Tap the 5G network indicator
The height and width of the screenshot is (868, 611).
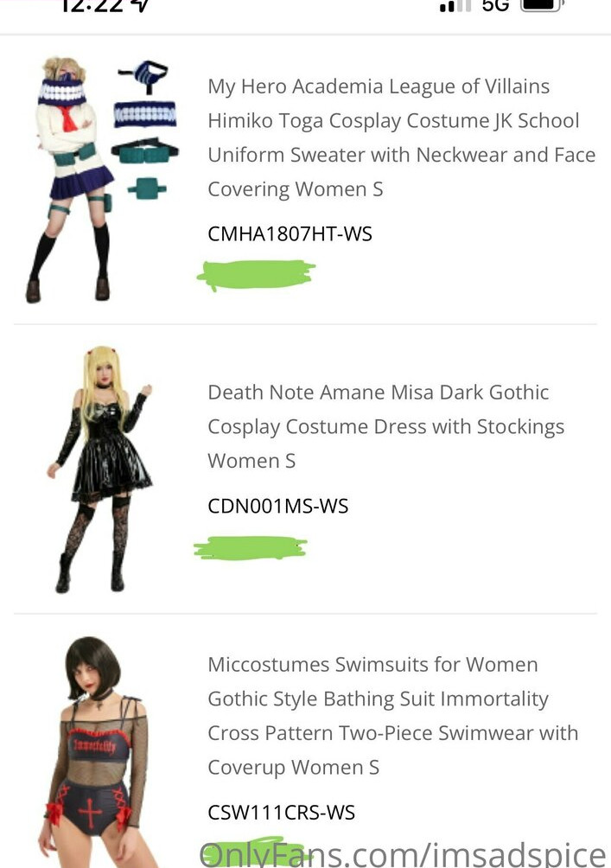pyautogui.click(x=495, y=5)
